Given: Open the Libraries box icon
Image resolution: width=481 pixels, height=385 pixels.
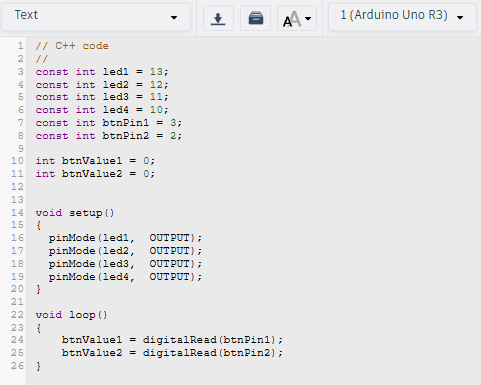Looking at the screenshot, I should tap(256, 18).
